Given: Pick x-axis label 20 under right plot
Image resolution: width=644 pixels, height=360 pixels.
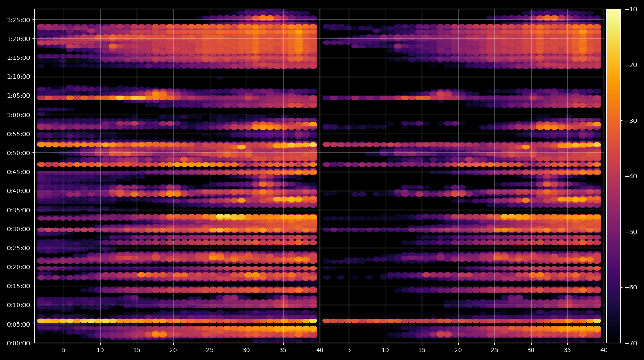Looking at the screenshot, I should coord(458,350).
